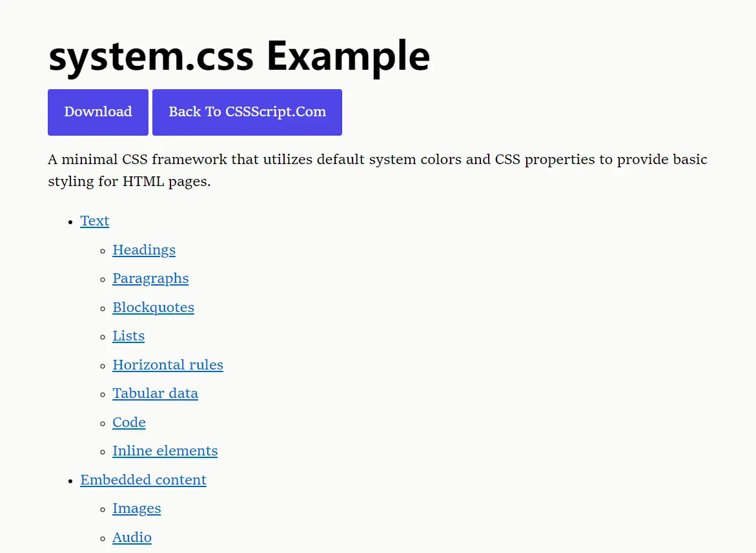The height and width of the screenshot is (553, 756).
Task: Follow the Audio link
Action: click(132, 537)
